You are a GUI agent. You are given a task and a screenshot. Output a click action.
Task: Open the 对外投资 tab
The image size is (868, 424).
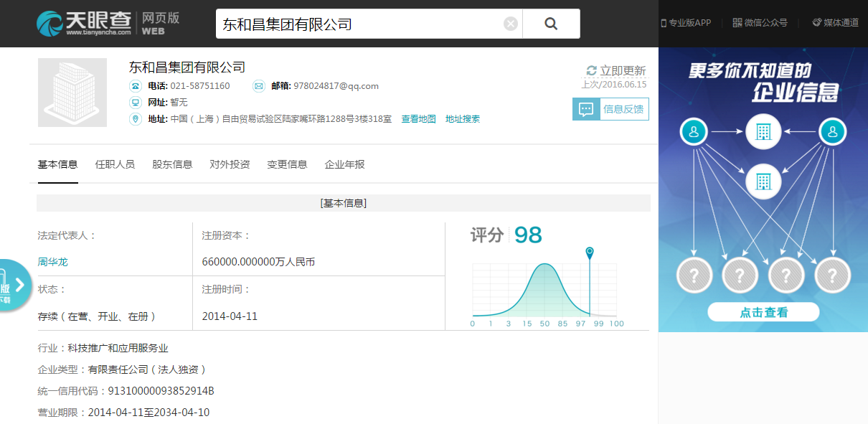point(230,164)
